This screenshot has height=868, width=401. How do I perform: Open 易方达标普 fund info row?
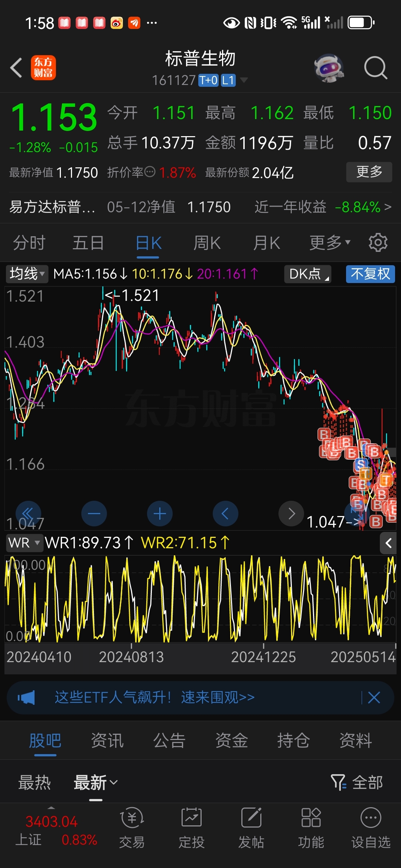(200, 207)
